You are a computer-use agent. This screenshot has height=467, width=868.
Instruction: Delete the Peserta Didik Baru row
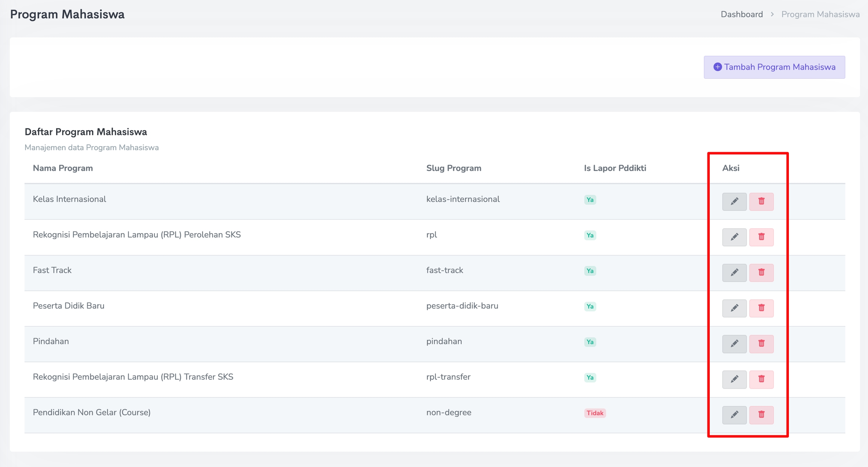pos(761,308)
